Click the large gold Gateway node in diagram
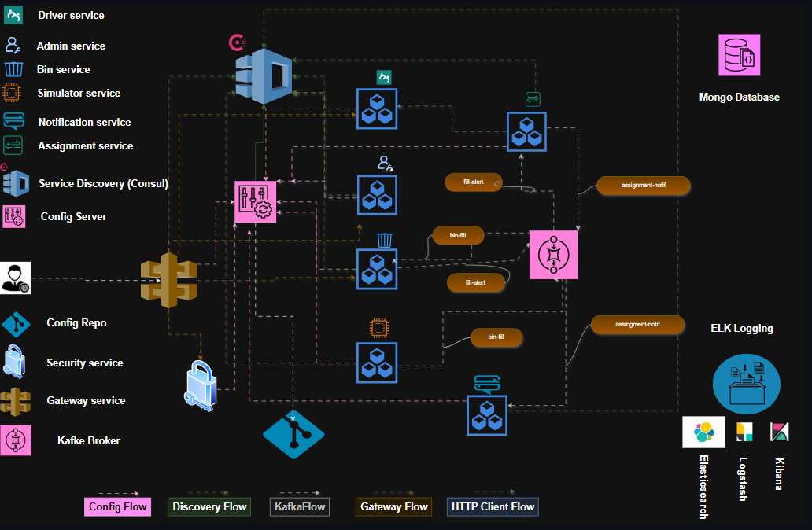This screenshot has width=812, height=530. click(x=168, y=280)
